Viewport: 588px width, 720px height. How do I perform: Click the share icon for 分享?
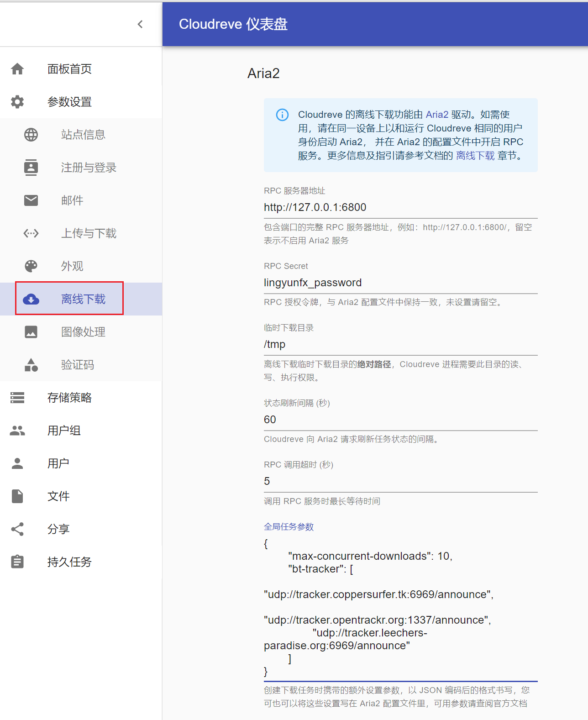pyautogui.click(x=17, y=529)
